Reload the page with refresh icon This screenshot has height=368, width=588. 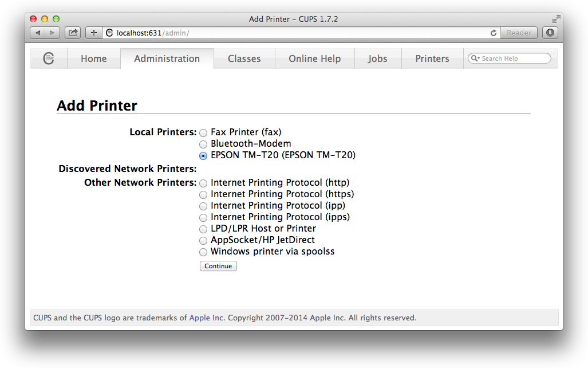click(494, 33)
